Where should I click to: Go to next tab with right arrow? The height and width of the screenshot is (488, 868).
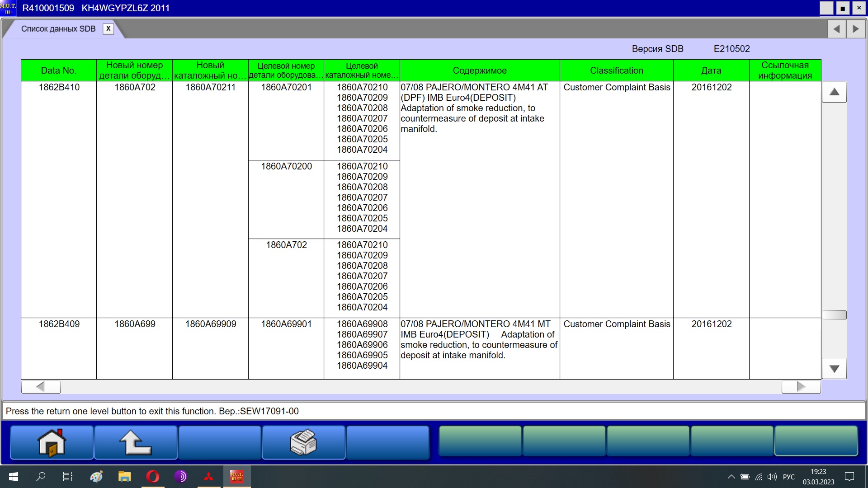(x=855, y=29)
